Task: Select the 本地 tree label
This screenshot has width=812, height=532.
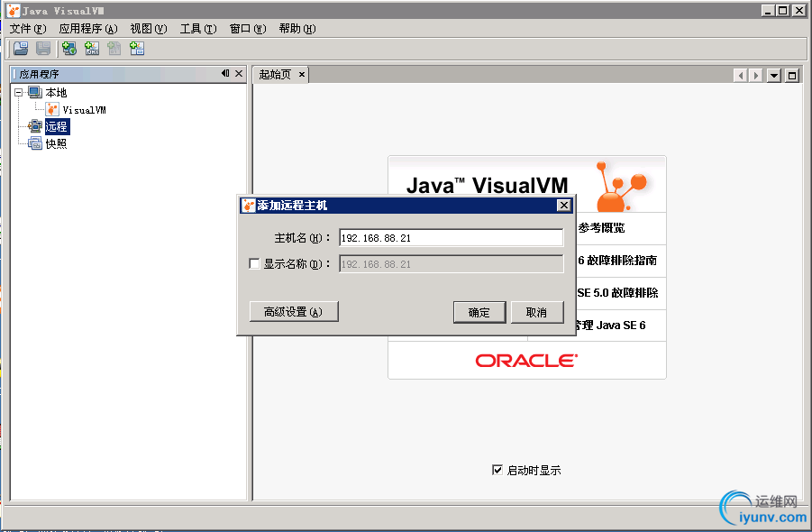Action: click(56, 93)
